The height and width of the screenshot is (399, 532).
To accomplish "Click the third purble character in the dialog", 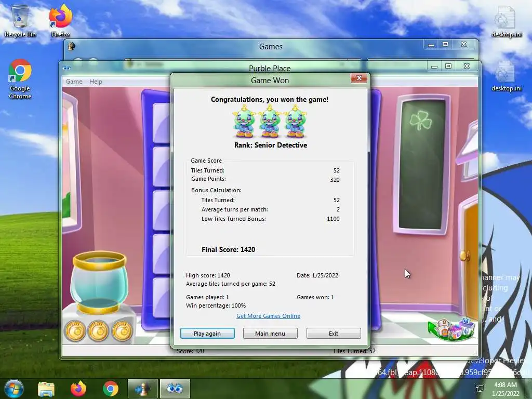I will (296, 122).
